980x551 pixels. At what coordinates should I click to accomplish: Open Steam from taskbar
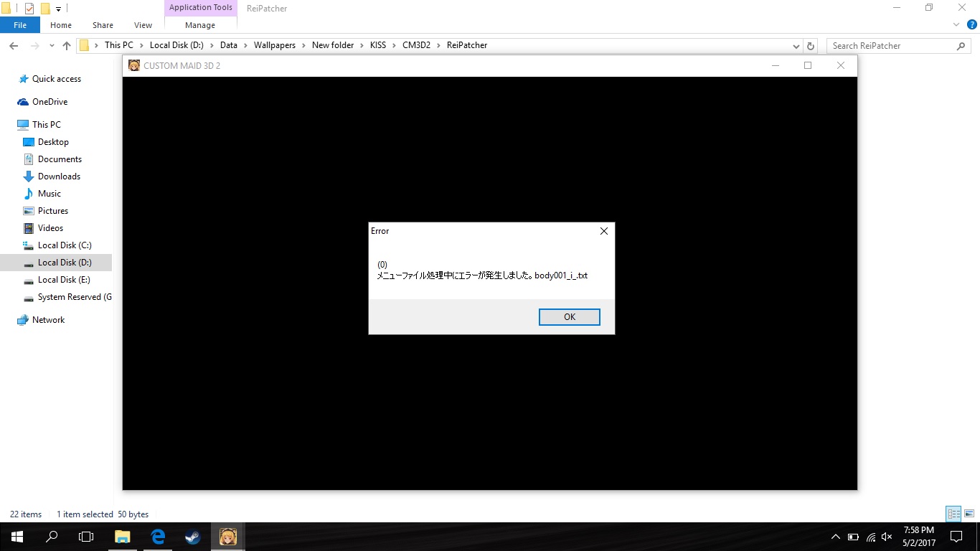pyautogui.click(x=193, y=537)
